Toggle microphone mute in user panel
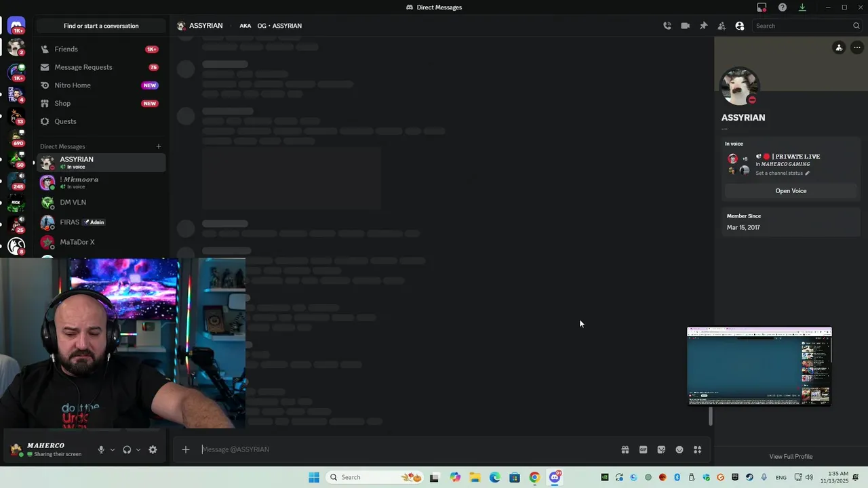Image resolution: width=868 pixels, height=488 pixels. (101, 449)
